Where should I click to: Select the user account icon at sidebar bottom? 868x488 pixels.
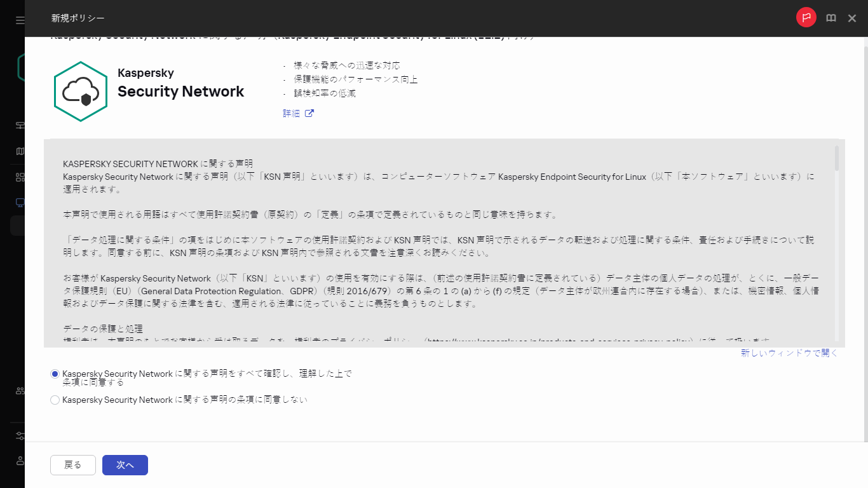(19, 461)
